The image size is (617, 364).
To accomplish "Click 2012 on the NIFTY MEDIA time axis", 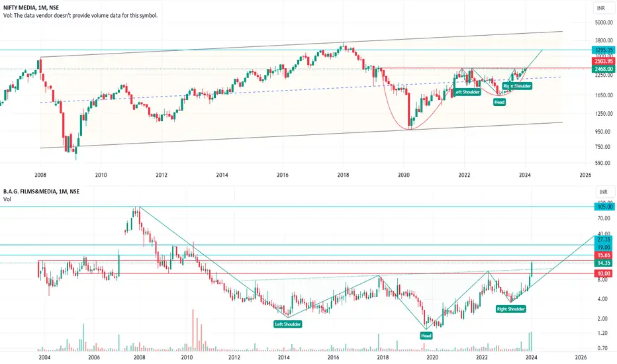I will (x=162, y=175).
